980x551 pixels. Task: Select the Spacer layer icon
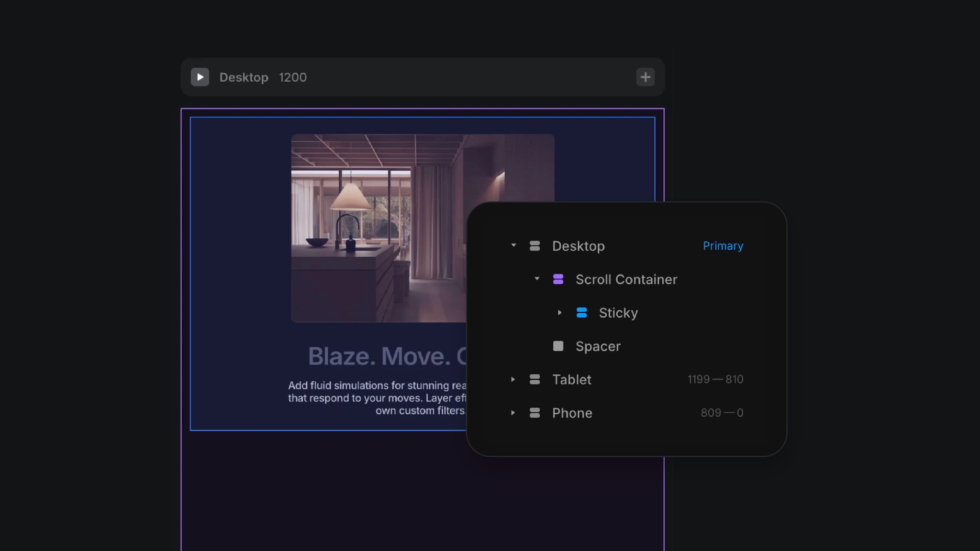tap(558, 346)
